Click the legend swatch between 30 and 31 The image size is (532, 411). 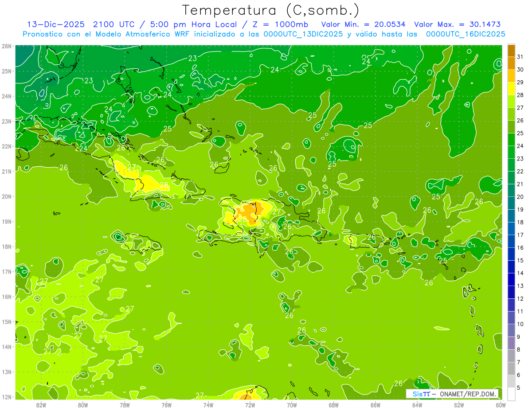pyautogui.click(x=511, y=63)
